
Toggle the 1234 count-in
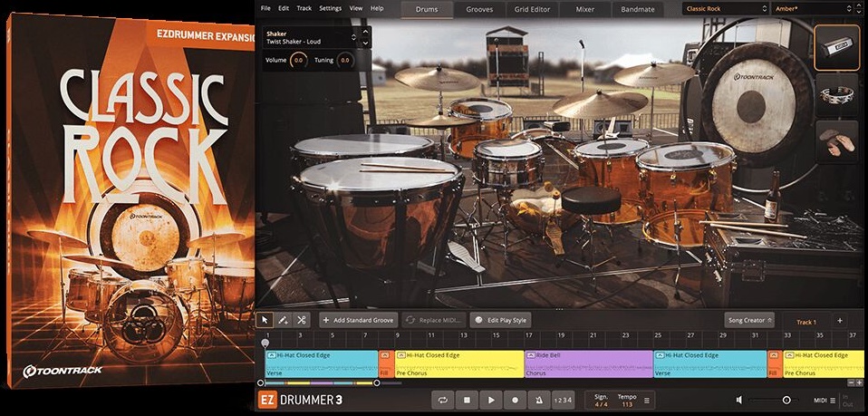(563, 400)
